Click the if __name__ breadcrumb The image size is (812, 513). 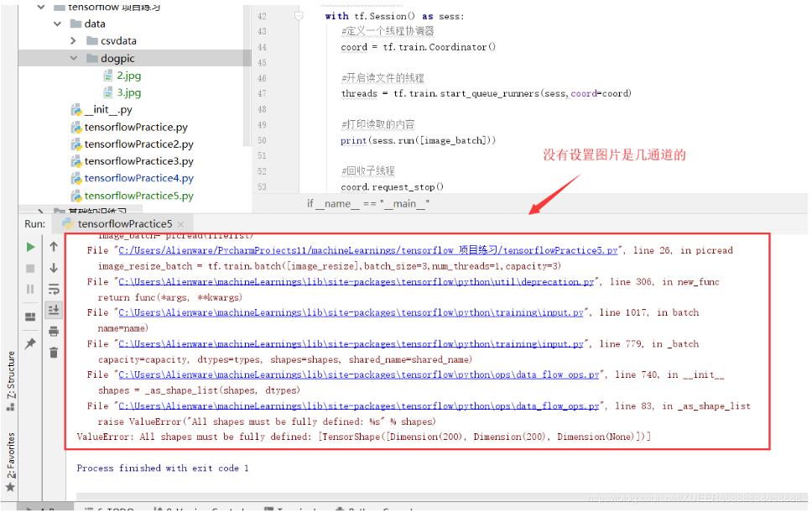pos(368,204)
